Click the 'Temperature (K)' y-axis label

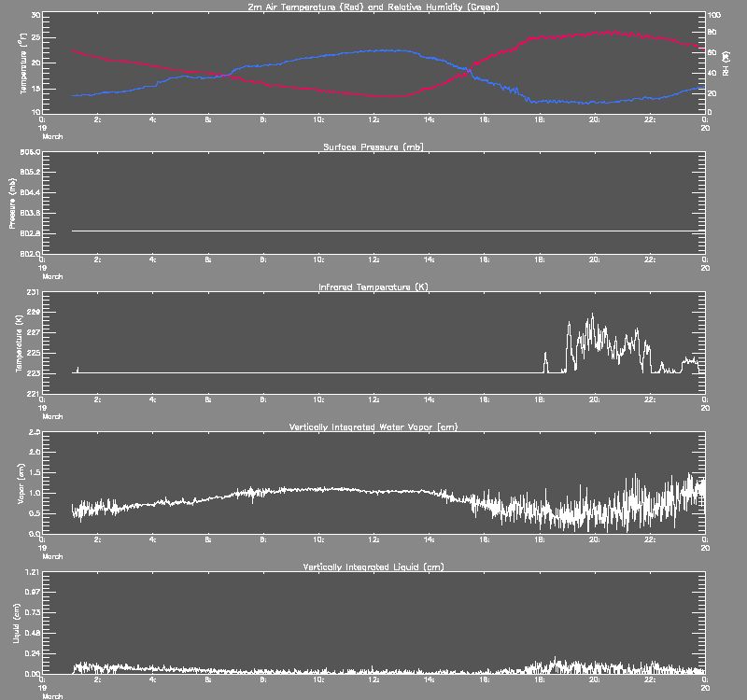[x=19, y=343]
